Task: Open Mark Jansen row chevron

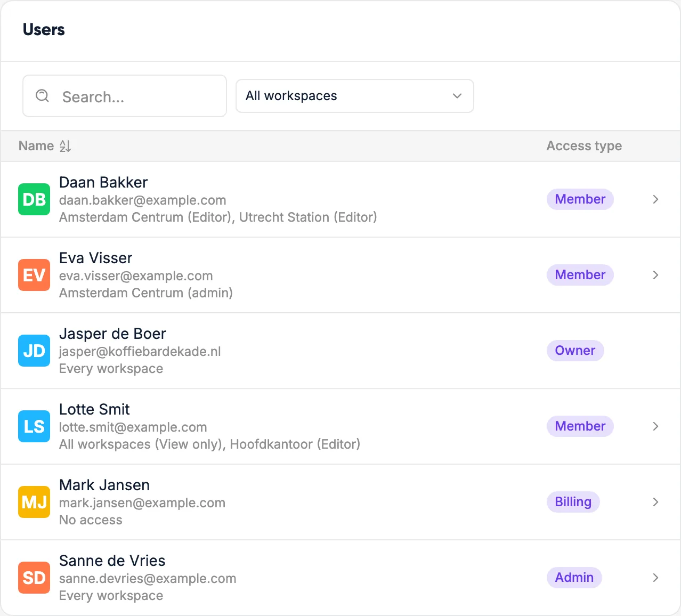Action: 655,502
